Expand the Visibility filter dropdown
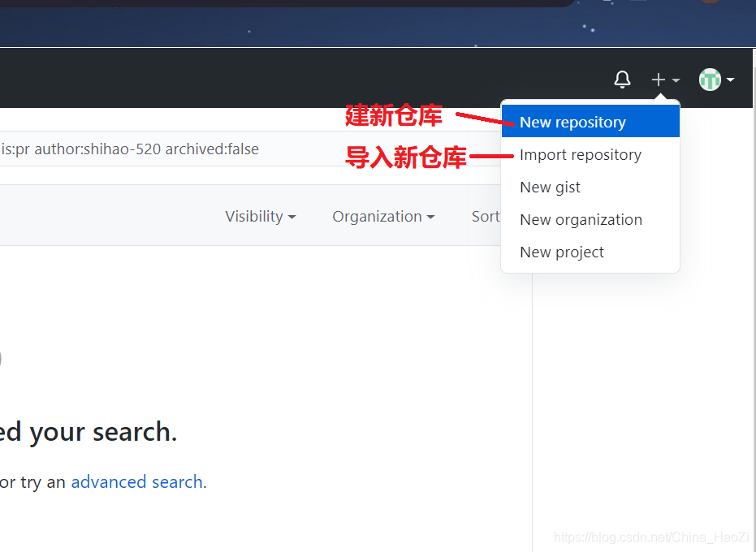Screen dimensions: 756x552 [261, 217]
